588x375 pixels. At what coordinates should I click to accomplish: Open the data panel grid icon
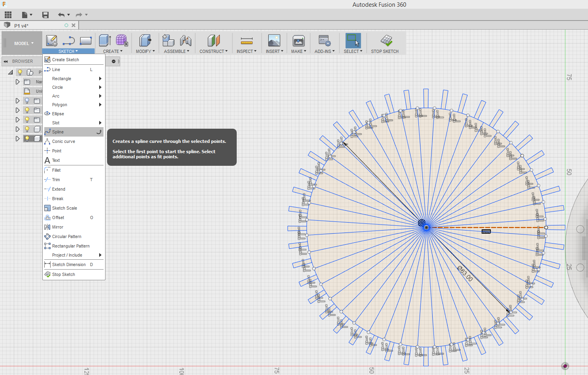coord(8,15)
